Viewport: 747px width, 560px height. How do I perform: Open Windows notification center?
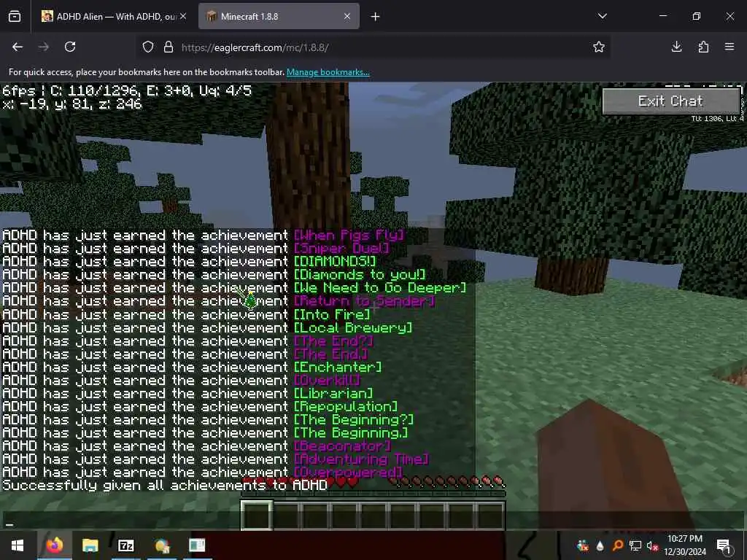[x=724, y=545]
